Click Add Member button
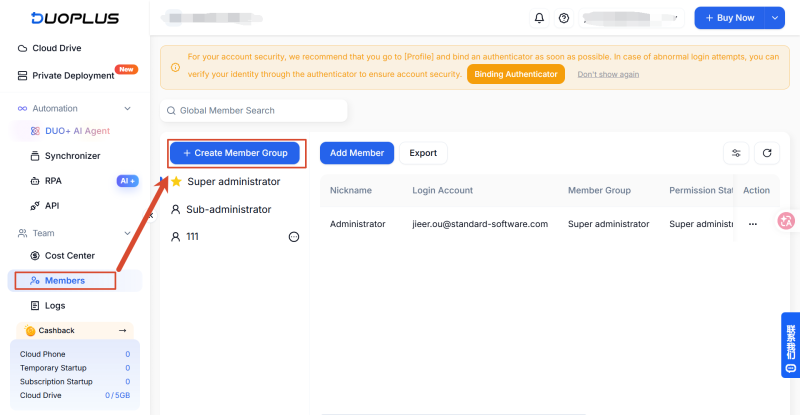 (357, 153)
